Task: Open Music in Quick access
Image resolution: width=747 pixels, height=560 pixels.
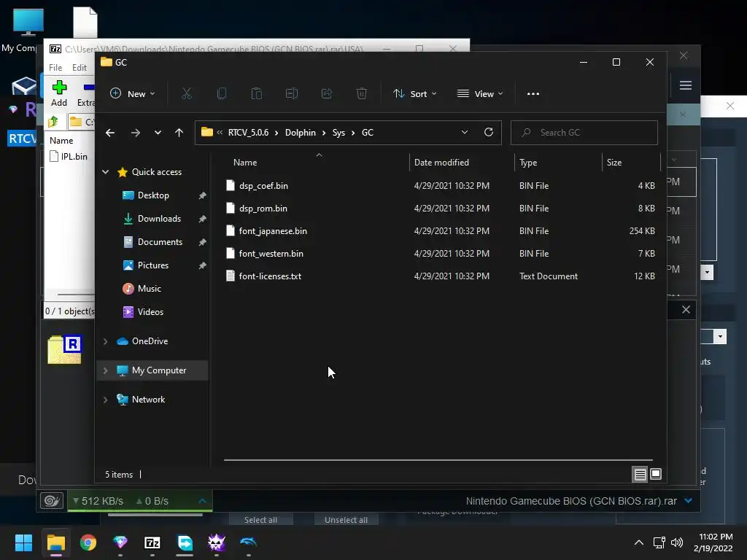Action: (149, 289)
